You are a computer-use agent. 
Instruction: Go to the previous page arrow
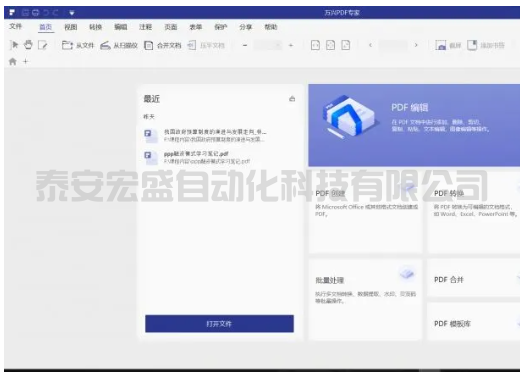[370, 45]
